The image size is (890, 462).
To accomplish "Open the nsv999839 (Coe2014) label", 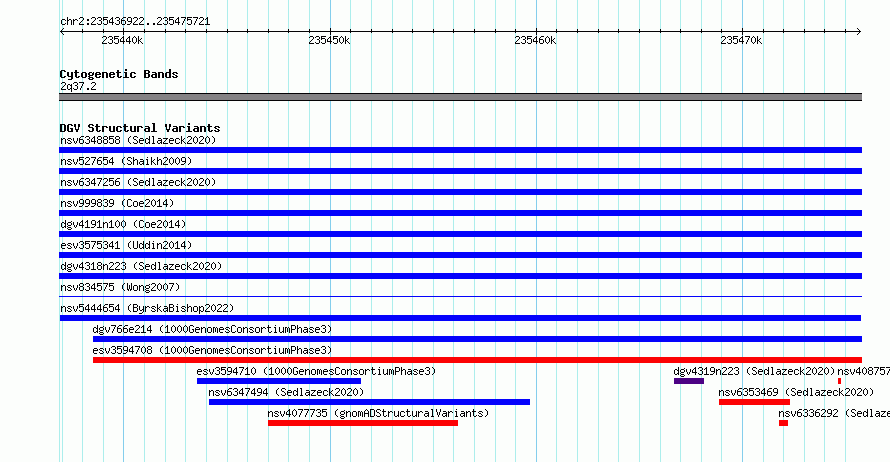I will pos(117,203).
